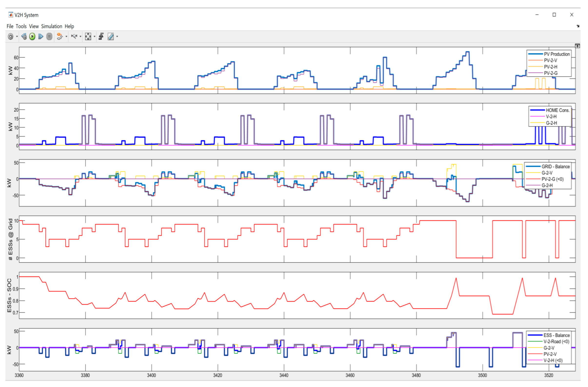Expand the zoom tool dropdown arrow
This screenshot has width=588, height=387.
click(81, 37)
